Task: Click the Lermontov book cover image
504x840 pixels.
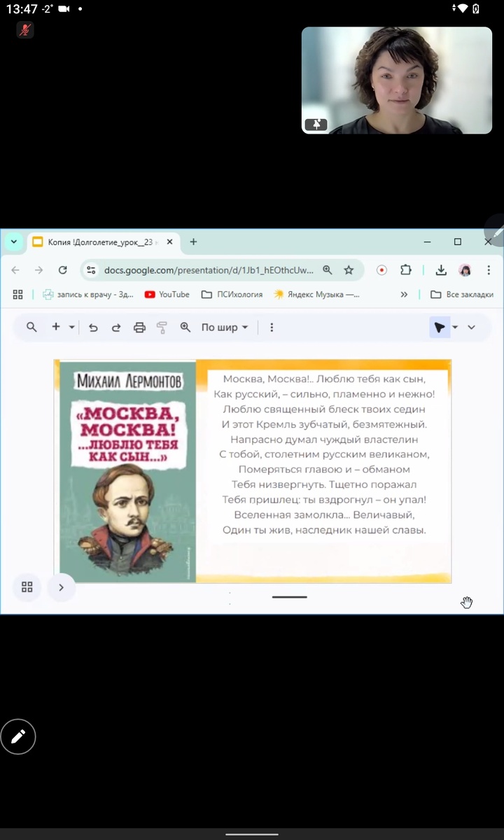Action: click(x=128, y=472)
